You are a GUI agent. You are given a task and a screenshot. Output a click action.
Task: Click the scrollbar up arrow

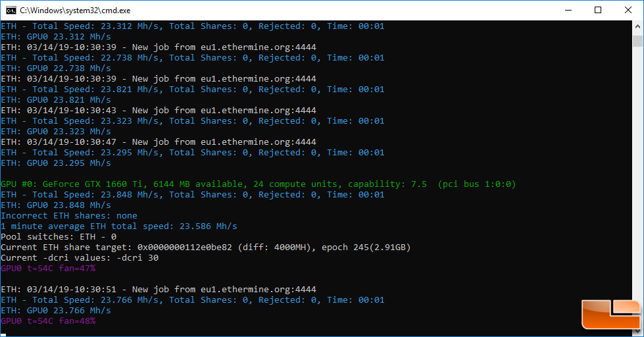pyautogui.click(x=637, y=26)
